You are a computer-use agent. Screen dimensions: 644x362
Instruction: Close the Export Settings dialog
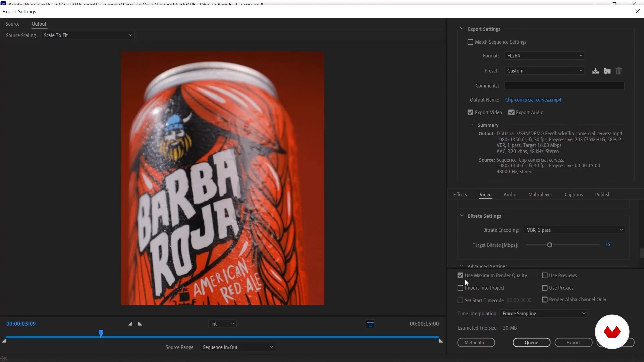(x=637, y=11)
